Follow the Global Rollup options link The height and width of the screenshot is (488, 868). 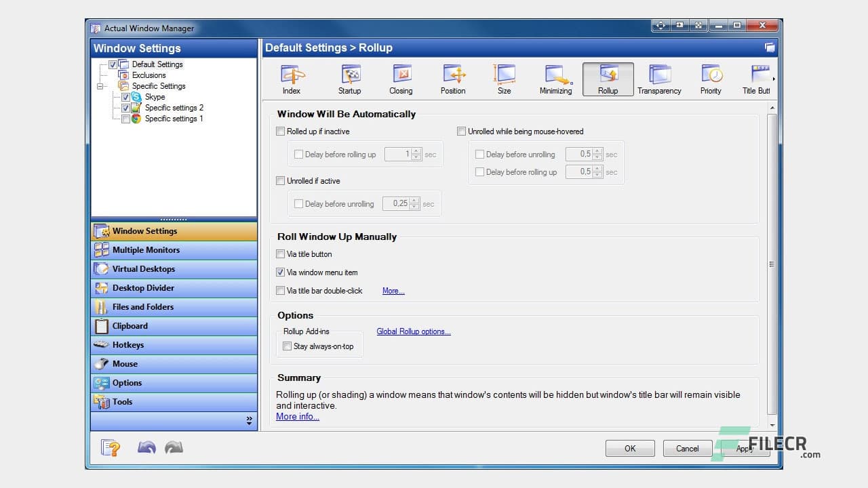pos(414,331)
